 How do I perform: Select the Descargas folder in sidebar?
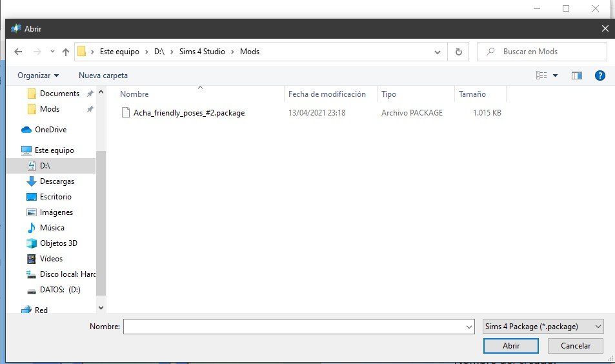[x=57, y=181]
